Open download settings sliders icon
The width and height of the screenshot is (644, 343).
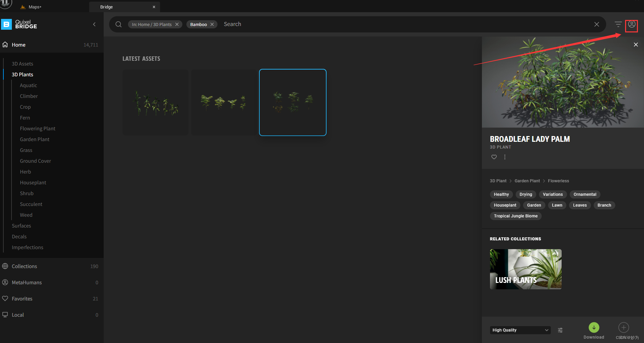[x=560, y=330]
